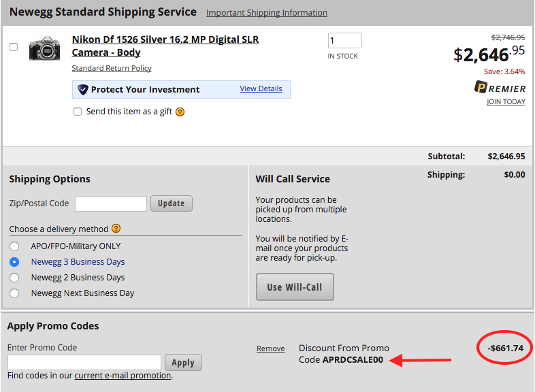The image size is (535, 392).
Task: Choose Newegg 2 Business Days delivery
Action: point(14,278)
